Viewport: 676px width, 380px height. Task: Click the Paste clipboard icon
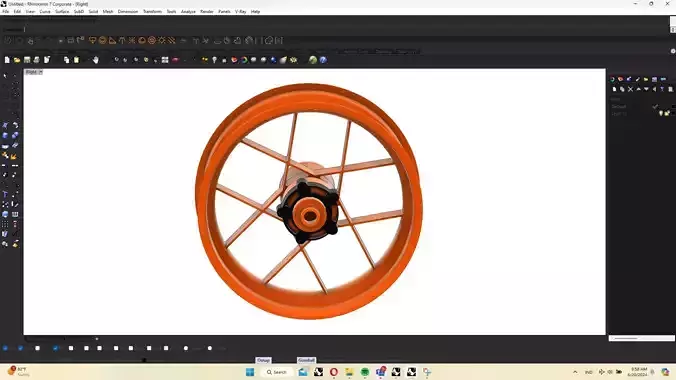(76, 60)
